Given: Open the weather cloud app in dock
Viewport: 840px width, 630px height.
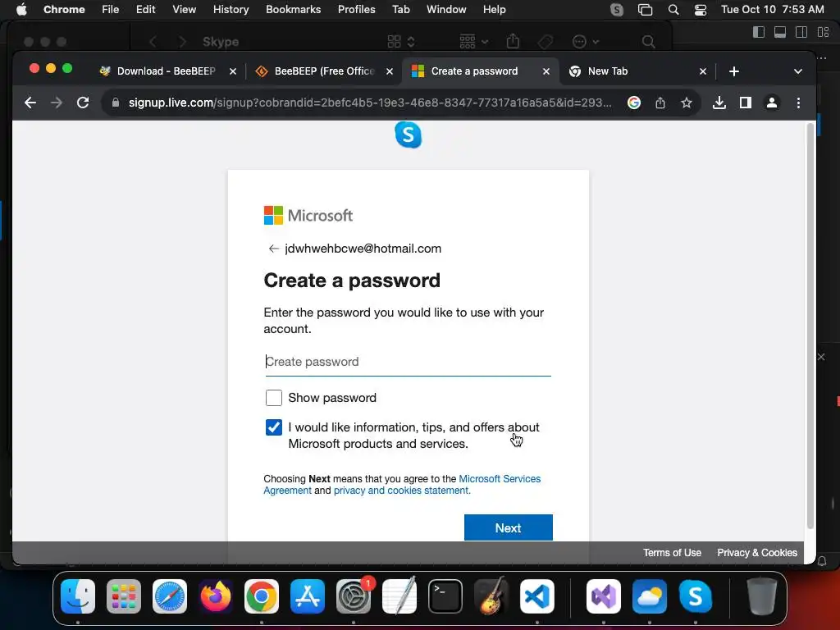Looking at the screenshot, I should [650, 596].
